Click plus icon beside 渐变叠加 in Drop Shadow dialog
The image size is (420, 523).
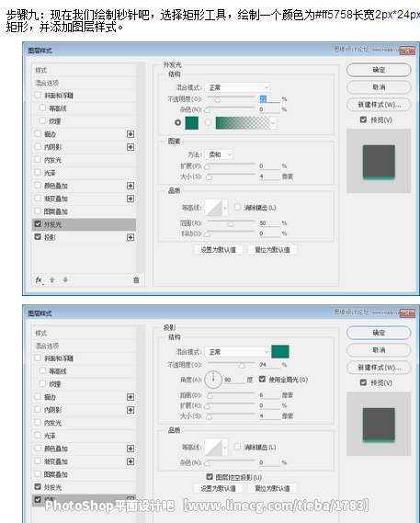tap(131, 461)
